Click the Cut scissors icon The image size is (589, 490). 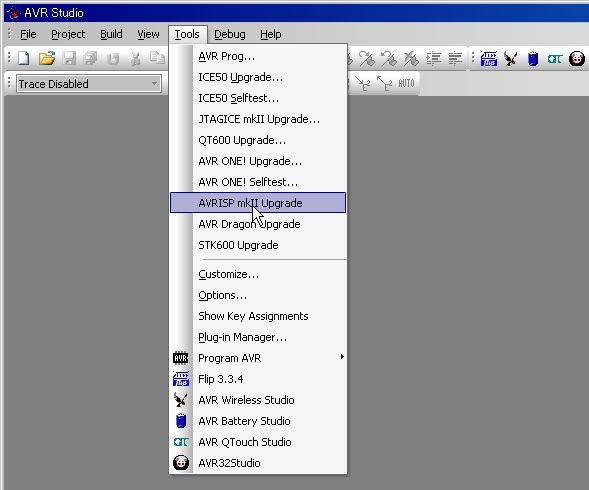tap(135, 58)
